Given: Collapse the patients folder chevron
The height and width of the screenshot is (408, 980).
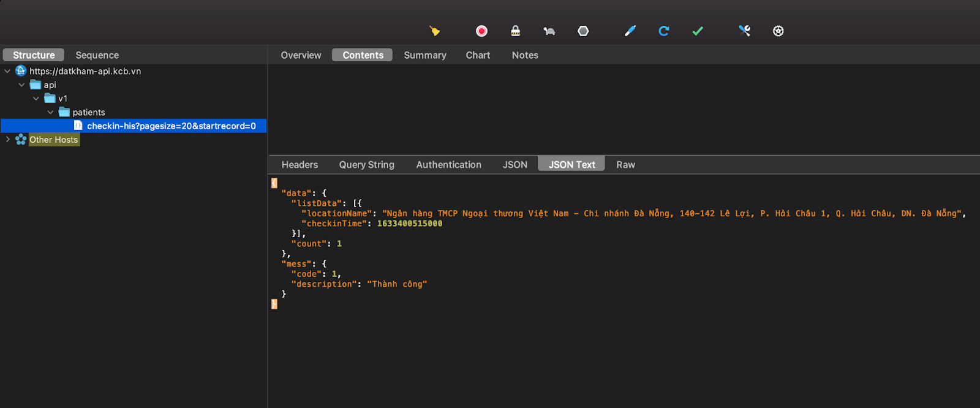Looking at the screenshot, I should 50,112.
